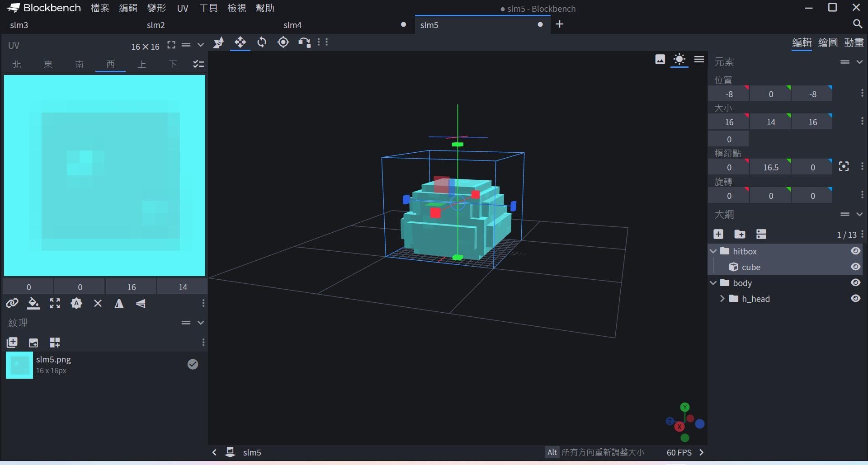
Task: Expand the h_head folder
Action: 722,299
